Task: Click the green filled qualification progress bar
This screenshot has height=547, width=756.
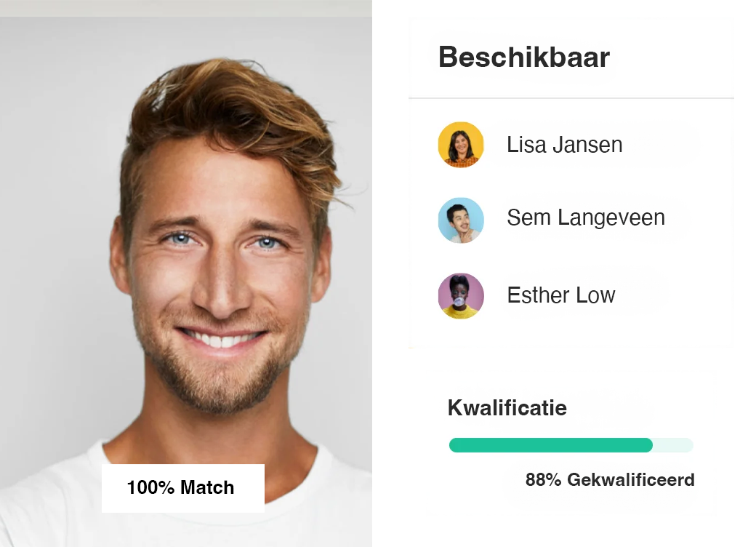Action: 550,444
